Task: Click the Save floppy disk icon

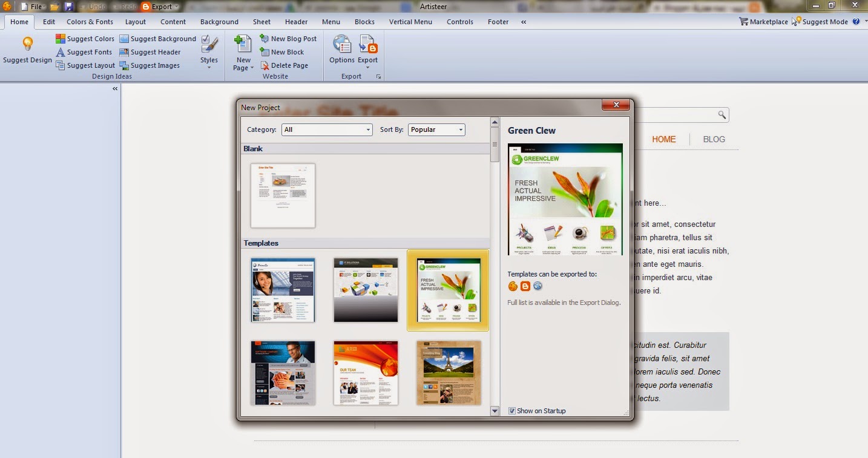Action: [69, 7]
